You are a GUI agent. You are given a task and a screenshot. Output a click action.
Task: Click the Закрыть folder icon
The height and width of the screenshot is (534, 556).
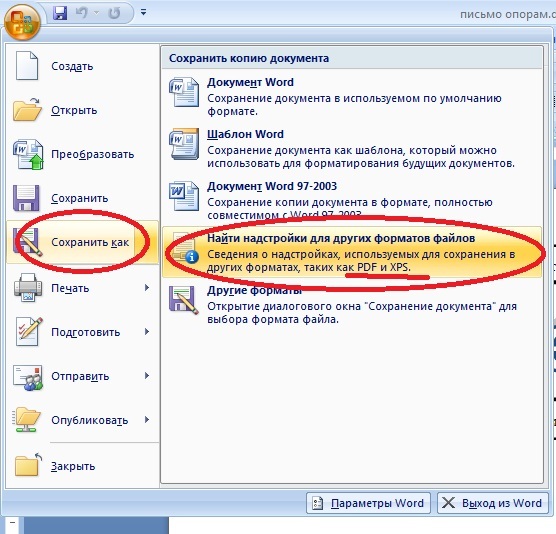pos(28,465)
